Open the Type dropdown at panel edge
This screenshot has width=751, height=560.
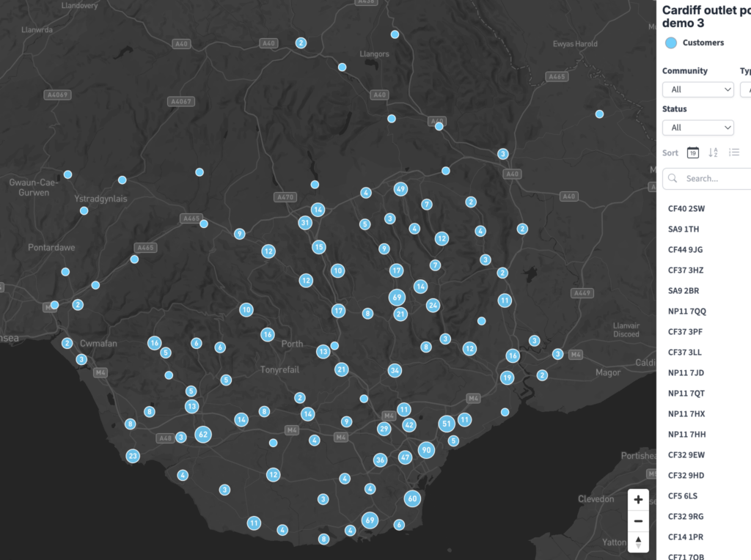(745, 89)
